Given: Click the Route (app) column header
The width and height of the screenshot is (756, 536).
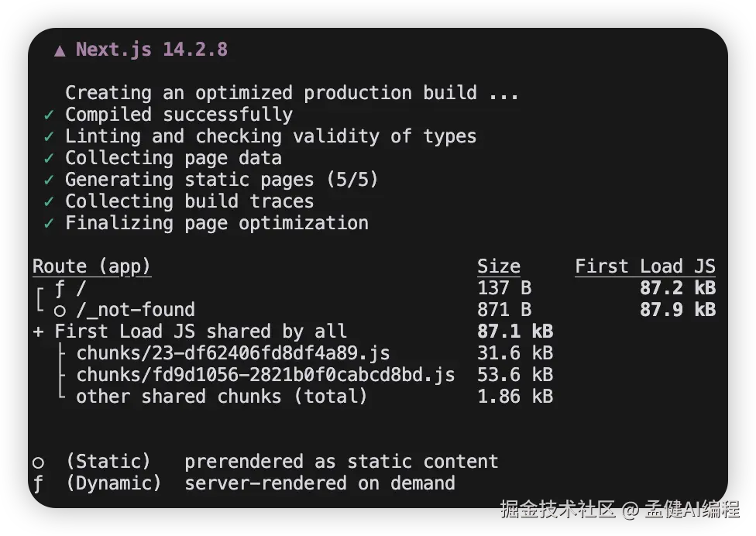Looking at the screenshot, I should tap(91, 266).
